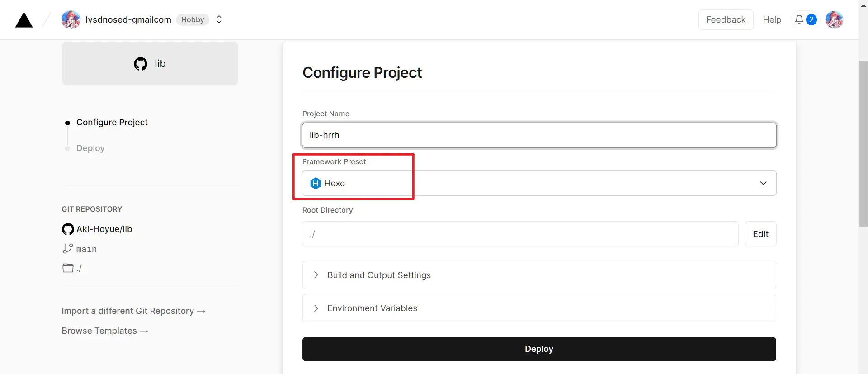
Task: Select the Configure Project step
Action: pyautogui.click(x=112, y=122)
